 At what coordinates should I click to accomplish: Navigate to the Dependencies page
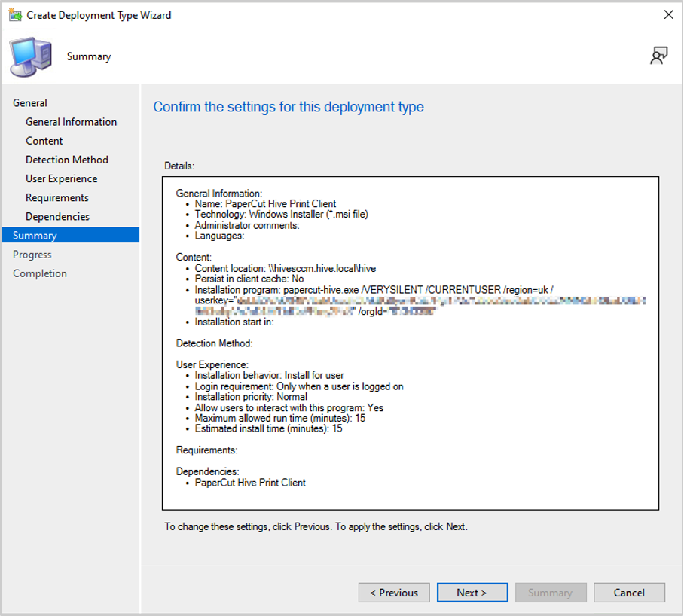pos(57,216)
